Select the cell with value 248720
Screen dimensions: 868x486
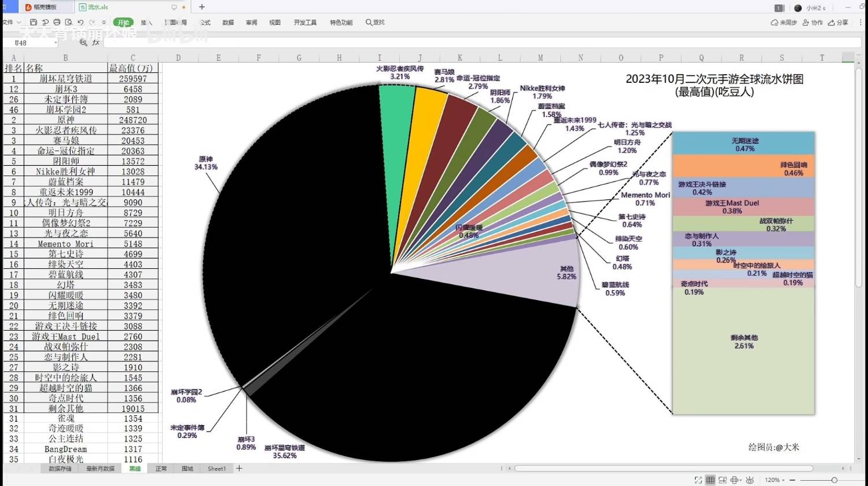(x=133, y=120)
